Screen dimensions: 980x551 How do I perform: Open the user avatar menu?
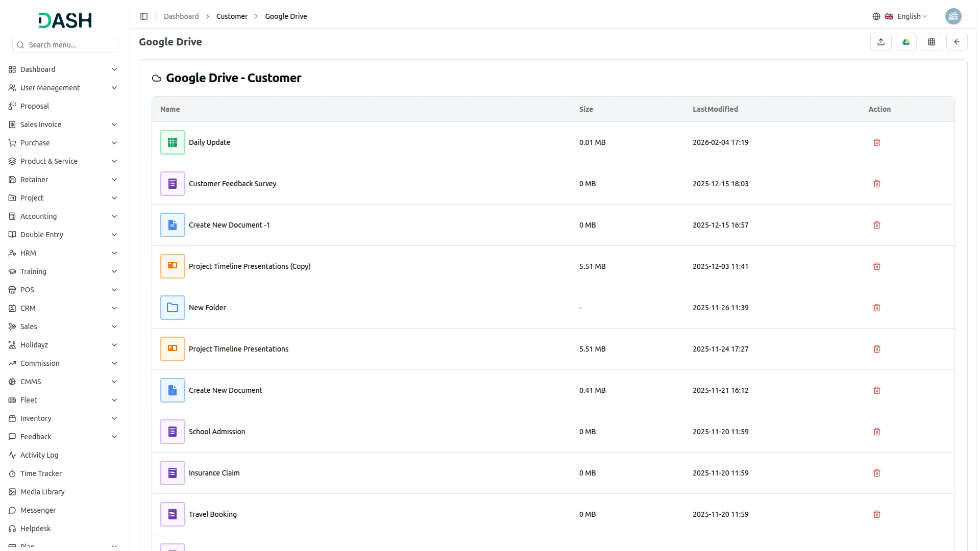click(953, 16)
